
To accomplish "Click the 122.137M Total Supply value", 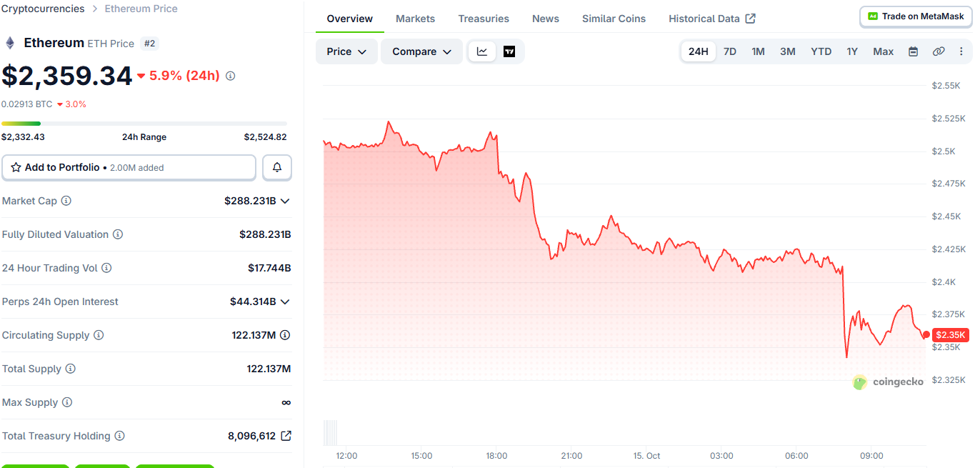I will 269,369.
